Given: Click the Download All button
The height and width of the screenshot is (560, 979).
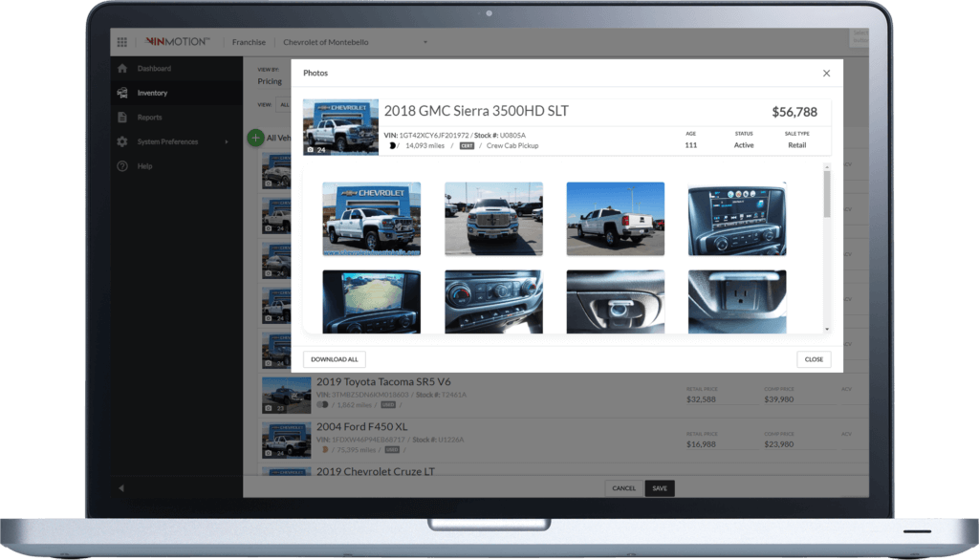Looking at the screenshot, I should [x=335, y=359].
